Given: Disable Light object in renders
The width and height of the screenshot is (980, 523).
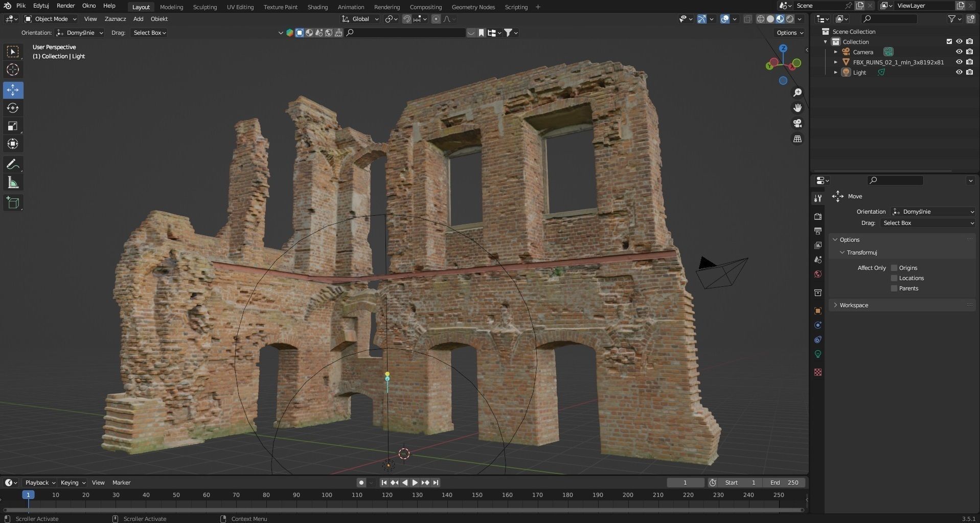Looking at the screenshot, I should point(970,73).
